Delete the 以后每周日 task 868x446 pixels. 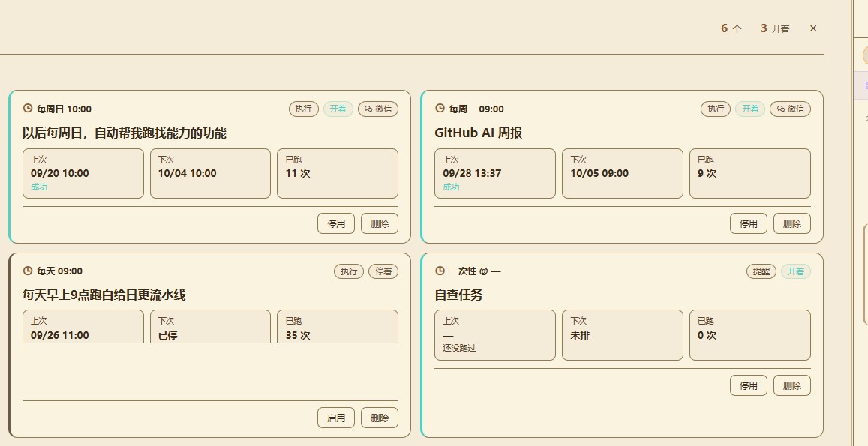(380, 223)
